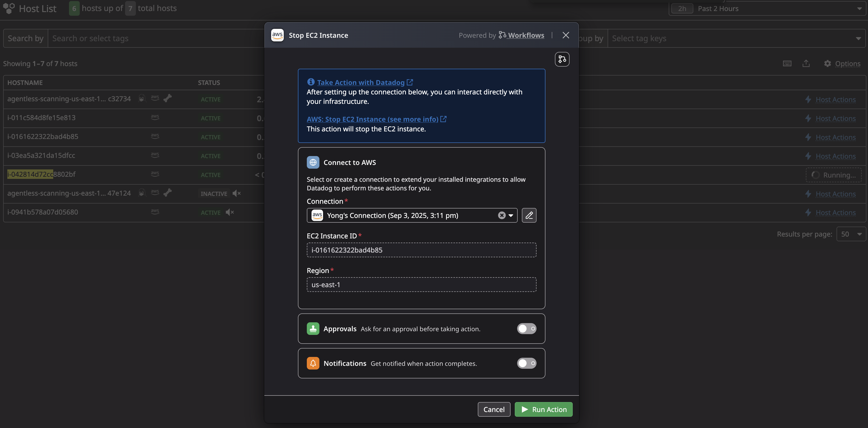This screenshot has height=428, width=868.
Task: Open the Select tag keys group-by dropdown
Action: (x=735, y=38)
